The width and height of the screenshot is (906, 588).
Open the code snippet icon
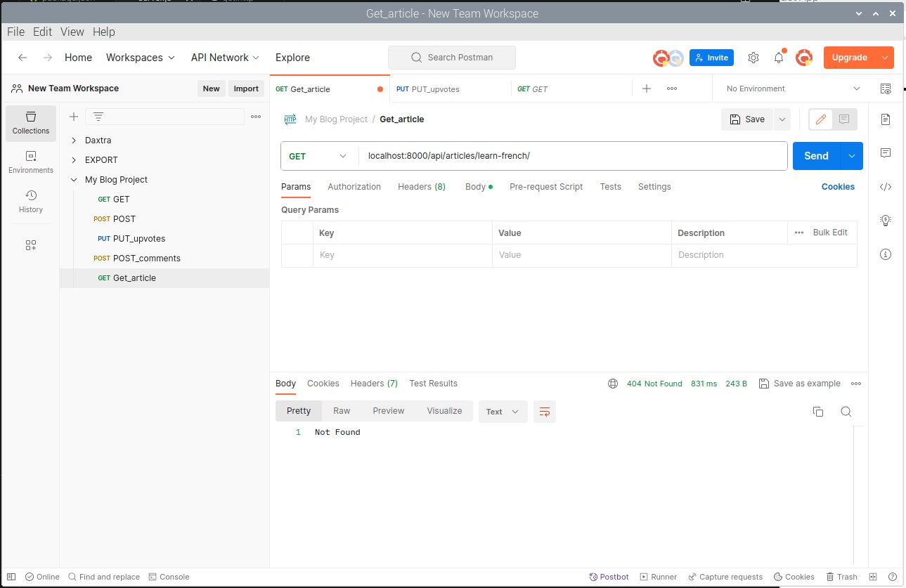click(886, 187)
